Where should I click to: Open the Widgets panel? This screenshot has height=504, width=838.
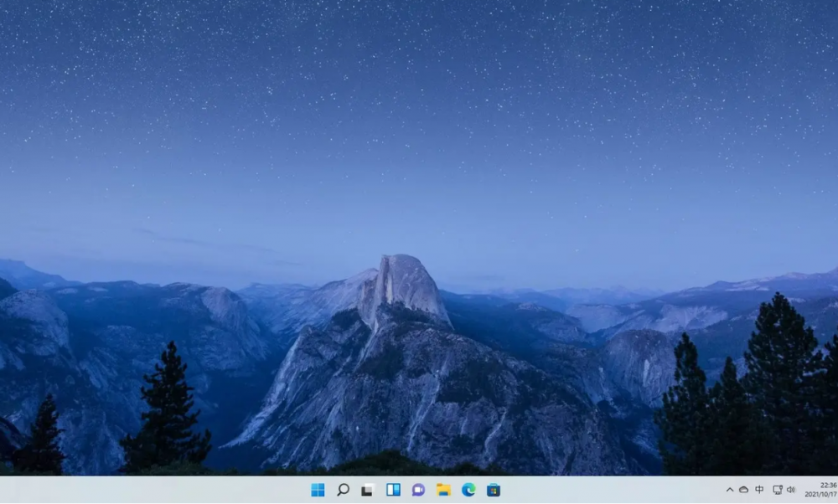[393, 490]
